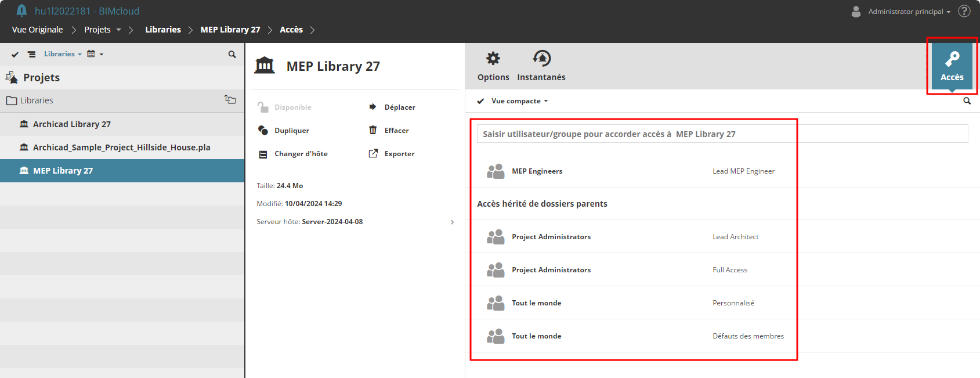Click the Exporter button
The height and width of the screenshot is (378, 980).
[399, 154]
